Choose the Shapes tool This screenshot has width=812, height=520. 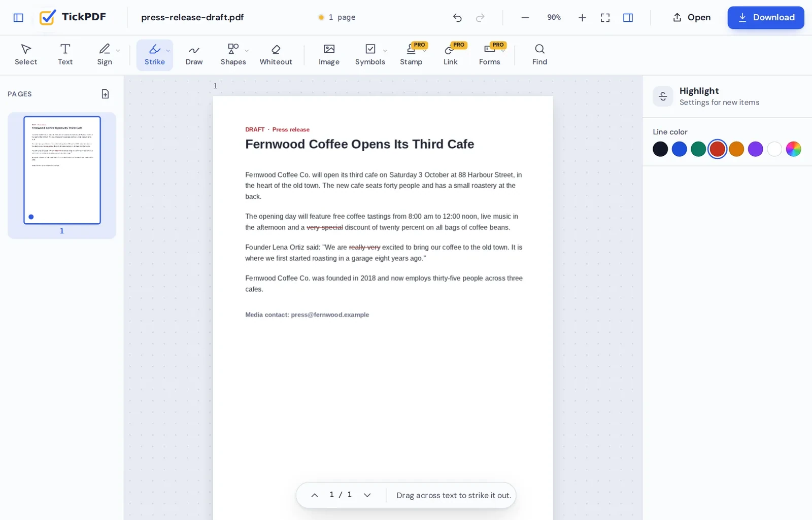[233, 55]
